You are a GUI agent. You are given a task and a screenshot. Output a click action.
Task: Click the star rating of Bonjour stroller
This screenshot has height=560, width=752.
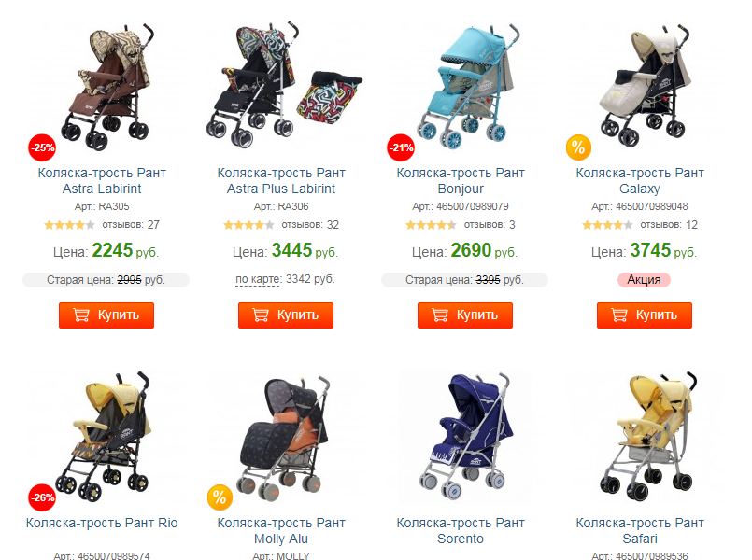(431, 225)
